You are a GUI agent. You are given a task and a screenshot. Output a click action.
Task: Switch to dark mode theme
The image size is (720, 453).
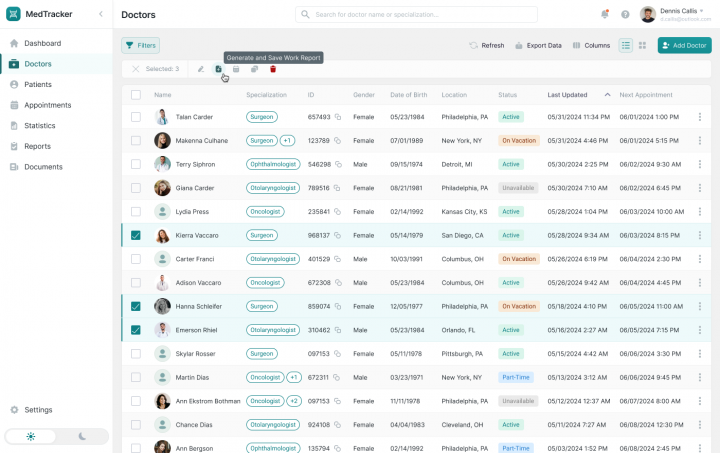point(83,437)
